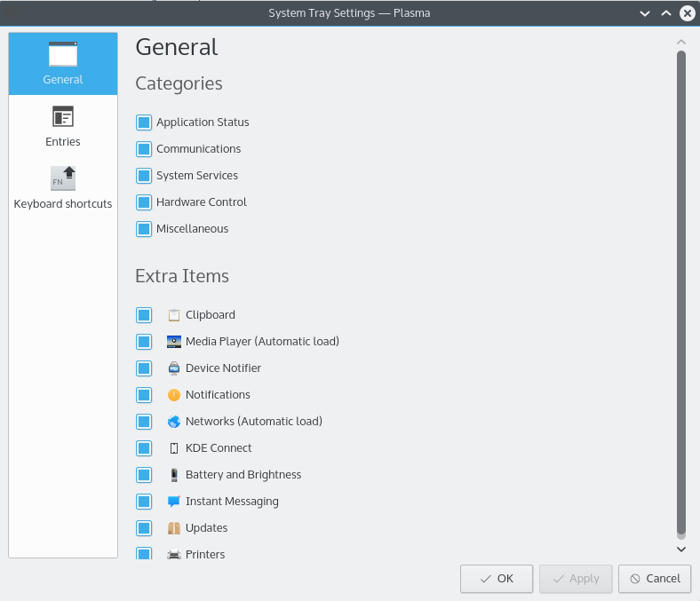
Task: Switch to Keyboard shortcuts page
Action: (63, 188)
